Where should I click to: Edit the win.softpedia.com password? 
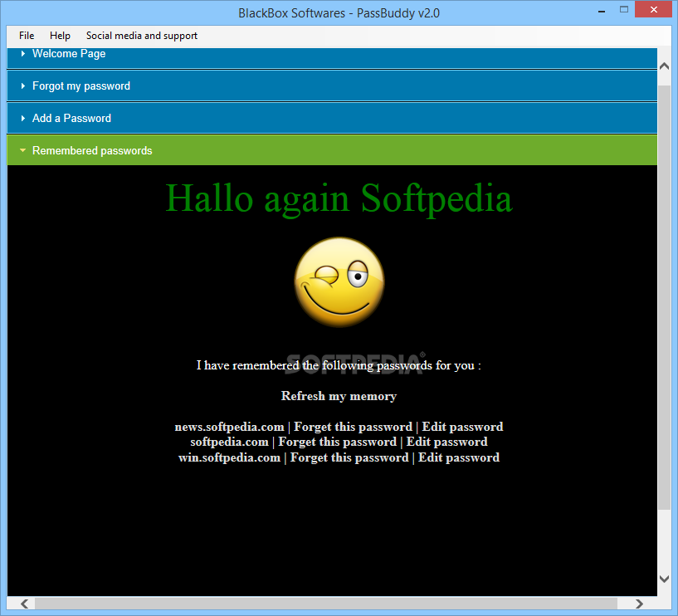click(459, 457)
